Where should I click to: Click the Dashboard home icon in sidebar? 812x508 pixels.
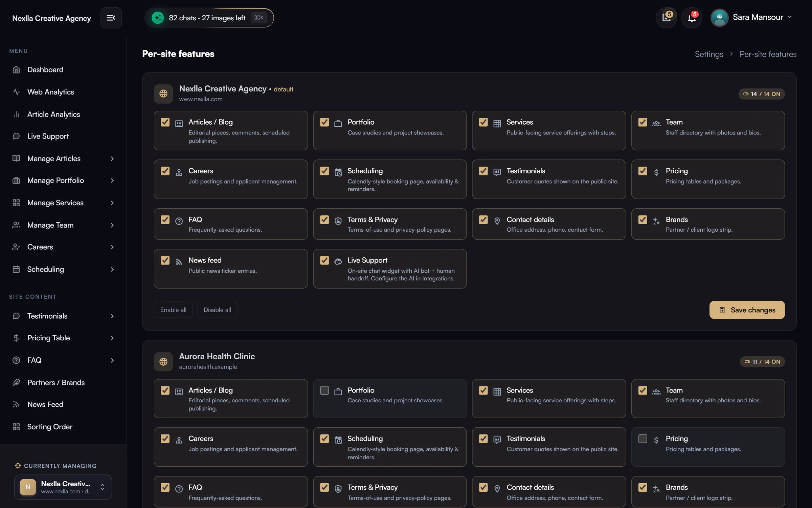[x=16, y=70]
